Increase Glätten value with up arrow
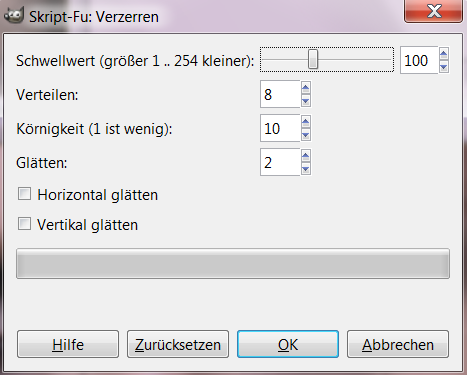 point(305,156)
